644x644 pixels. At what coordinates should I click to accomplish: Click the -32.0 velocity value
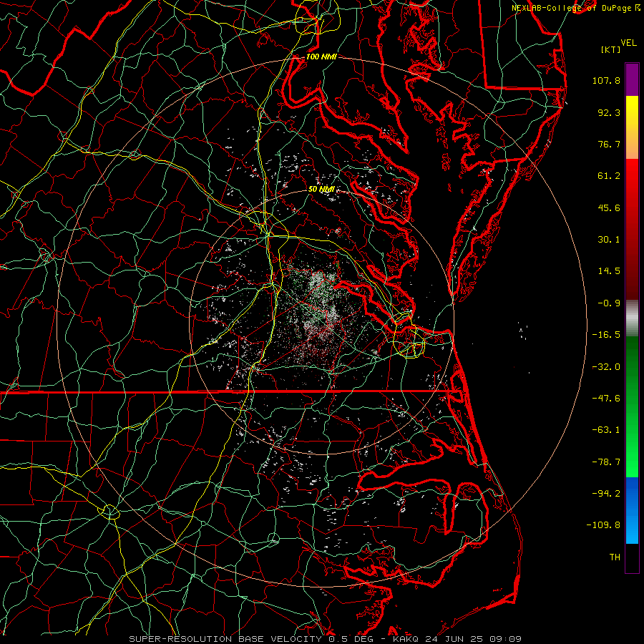tap(606, 367)
